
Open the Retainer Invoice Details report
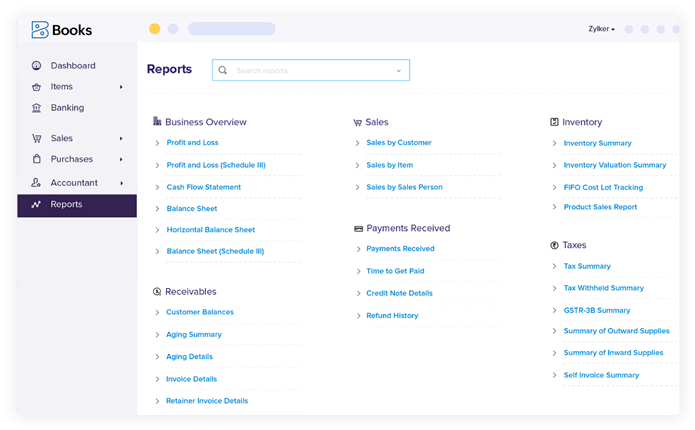207,401
